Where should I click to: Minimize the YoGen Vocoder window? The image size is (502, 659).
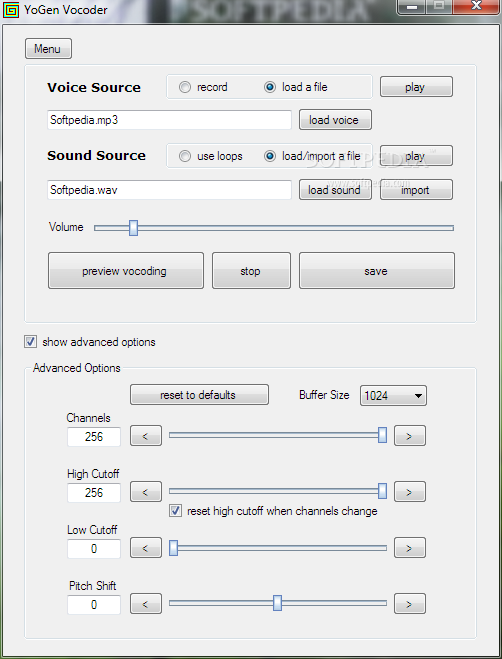click(x=412, y=6)
